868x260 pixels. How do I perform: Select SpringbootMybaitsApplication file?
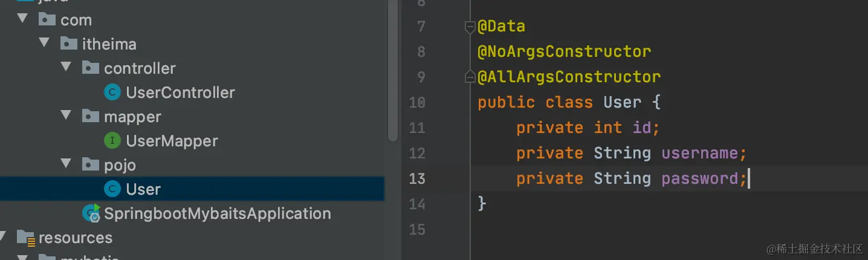[217, 213]
